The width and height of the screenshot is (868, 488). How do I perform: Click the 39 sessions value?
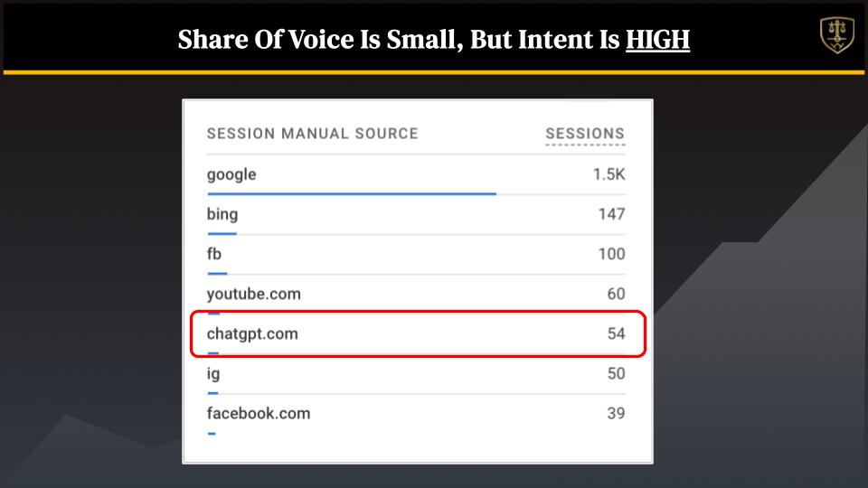point(616,413)
